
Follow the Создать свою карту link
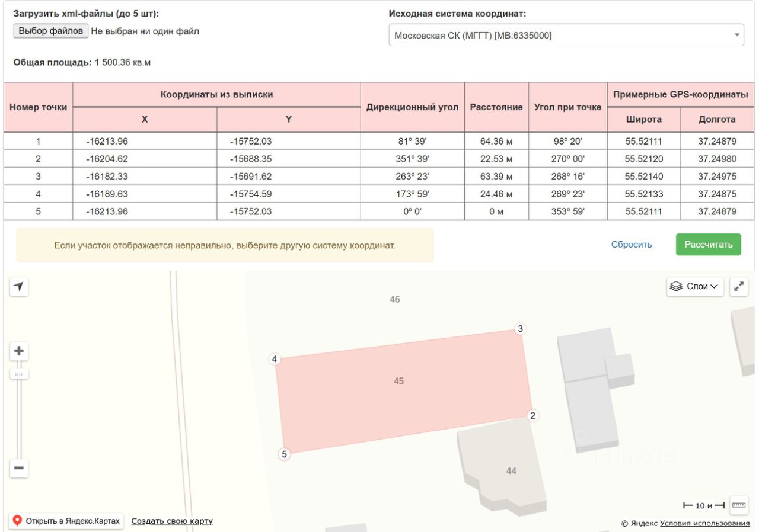click(x=172, y=521)
